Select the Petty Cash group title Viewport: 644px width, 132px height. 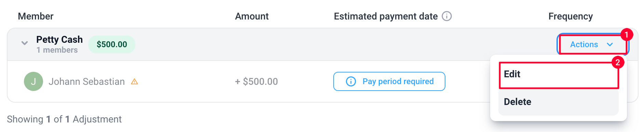coord(59,40)
